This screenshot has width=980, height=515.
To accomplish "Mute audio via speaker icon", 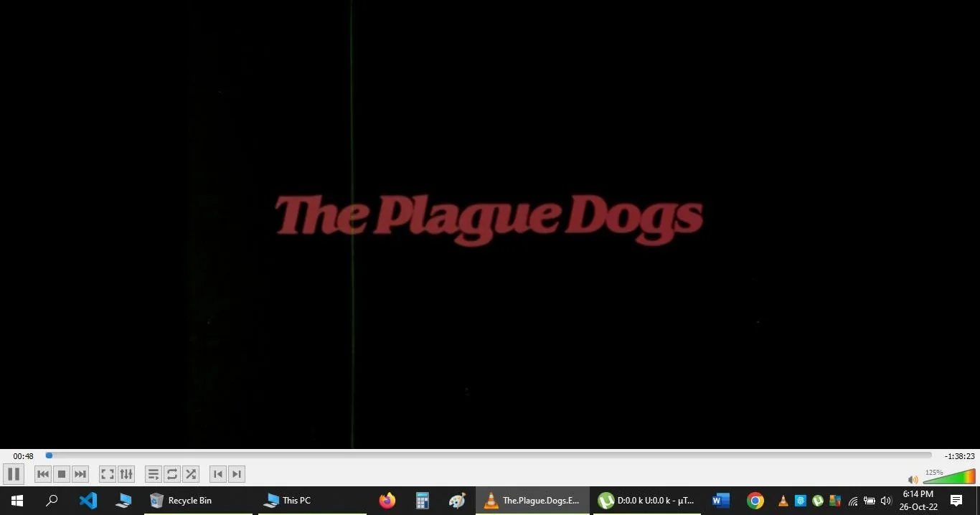I will pyautogui.click(x=913, y=479).
